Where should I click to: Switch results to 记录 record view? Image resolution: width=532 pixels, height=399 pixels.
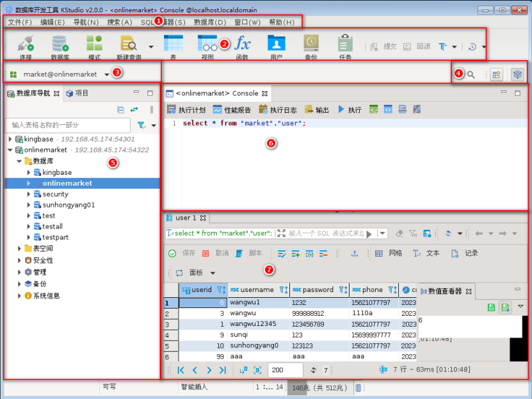[x=464, y=253]
